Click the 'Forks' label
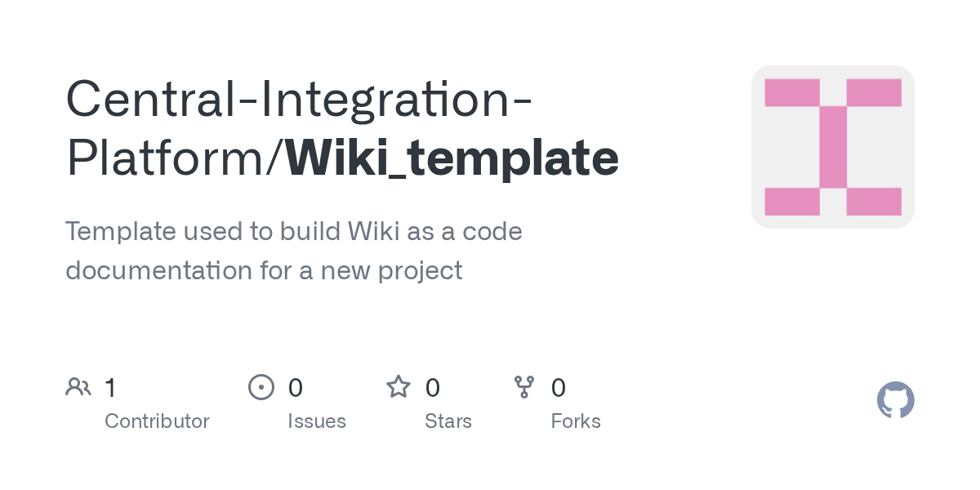This screenshot has height=490, width=980. pyautogui.click(x=576, y=421)
